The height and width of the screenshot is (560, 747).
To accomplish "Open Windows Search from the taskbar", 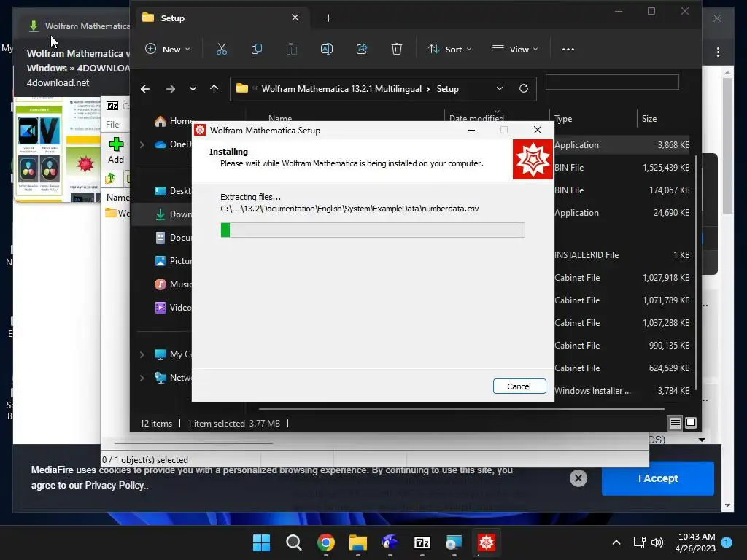I will (x=293, y=542).
